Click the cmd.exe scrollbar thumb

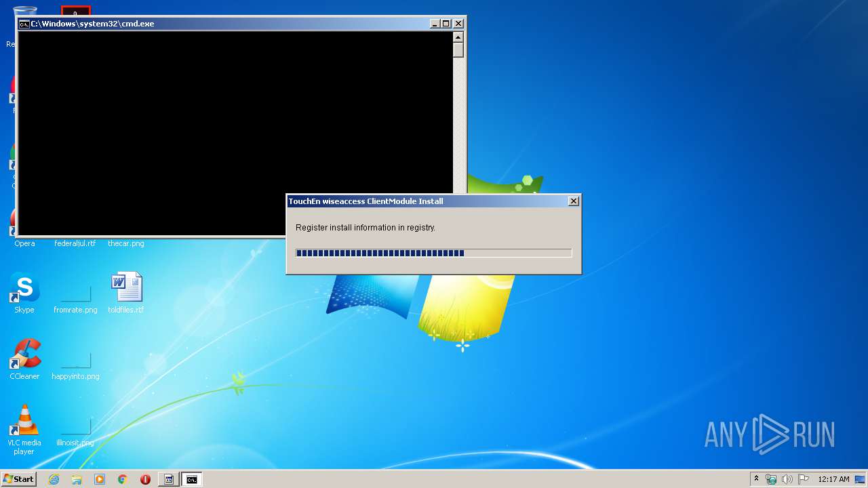click(x=458, y=50)
